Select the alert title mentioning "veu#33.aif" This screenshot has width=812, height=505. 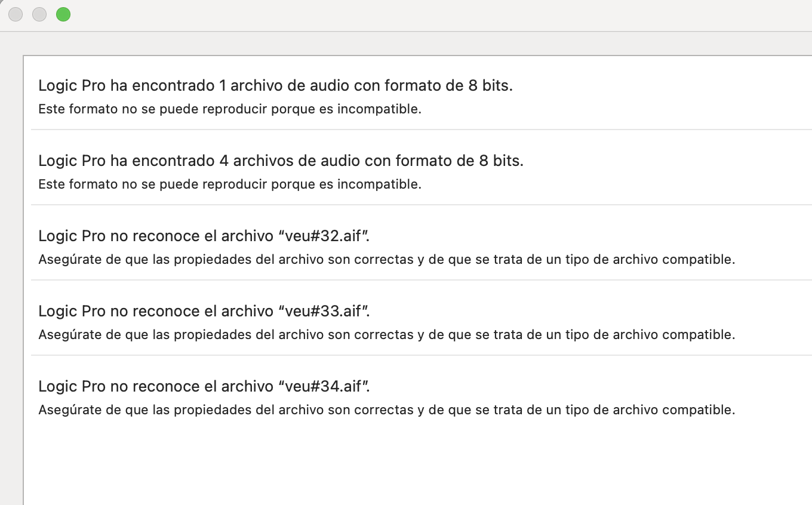204,311
